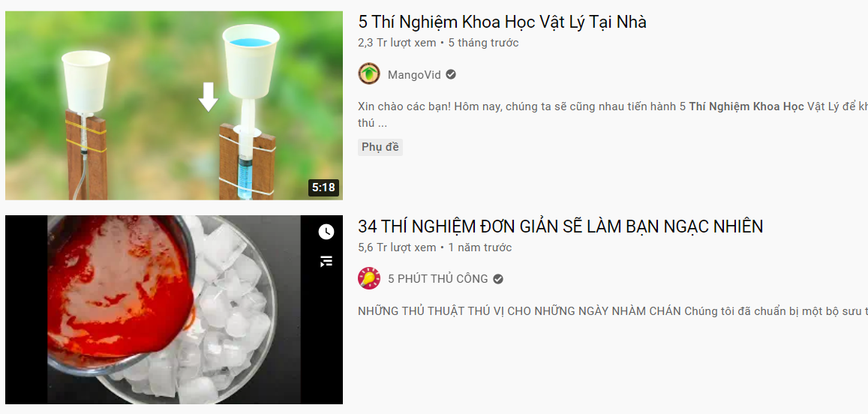Click 5 PHÚT THỦ CÔNG verified badge
868x414 pixels.
click(498, 279)
